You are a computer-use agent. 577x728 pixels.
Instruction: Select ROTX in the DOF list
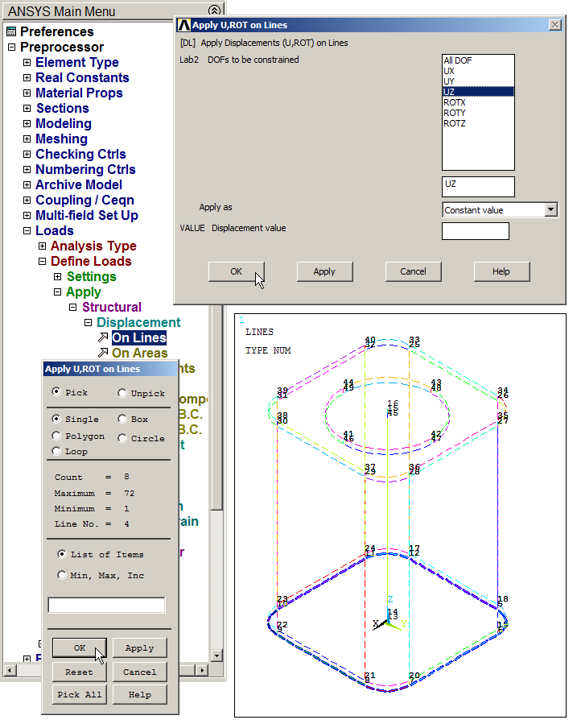click(x=455, y=103)
